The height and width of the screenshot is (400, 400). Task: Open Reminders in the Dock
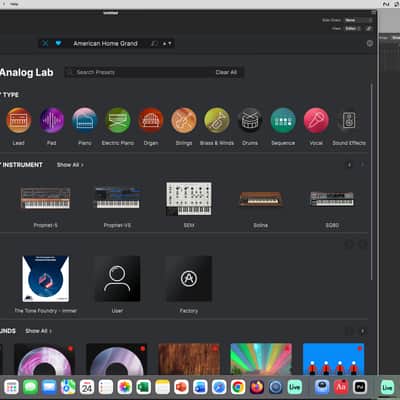[106, 387]
